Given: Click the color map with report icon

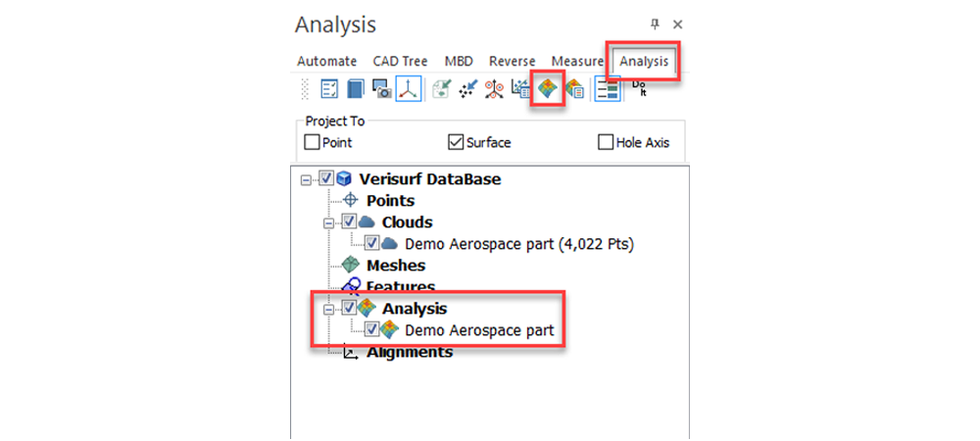Looking at the screenshot, I should click(574, 89).
